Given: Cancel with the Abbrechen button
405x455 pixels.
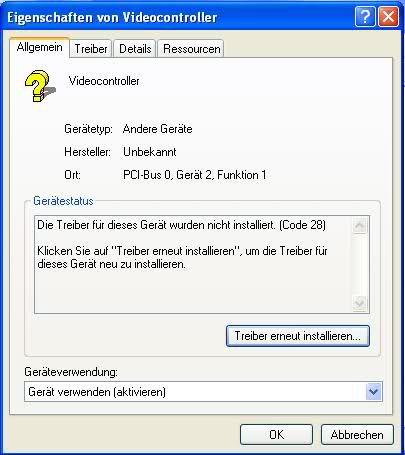Looking at the screenshot, I should (357, 435).
